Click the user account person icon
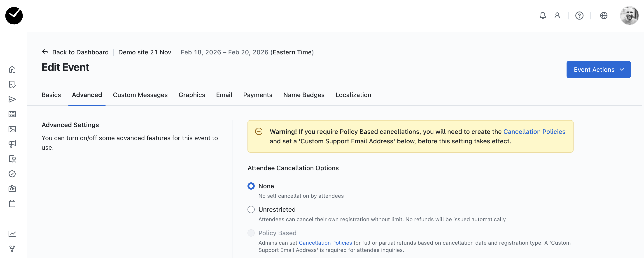The image size is (644, 258). (x=557, y=16)
